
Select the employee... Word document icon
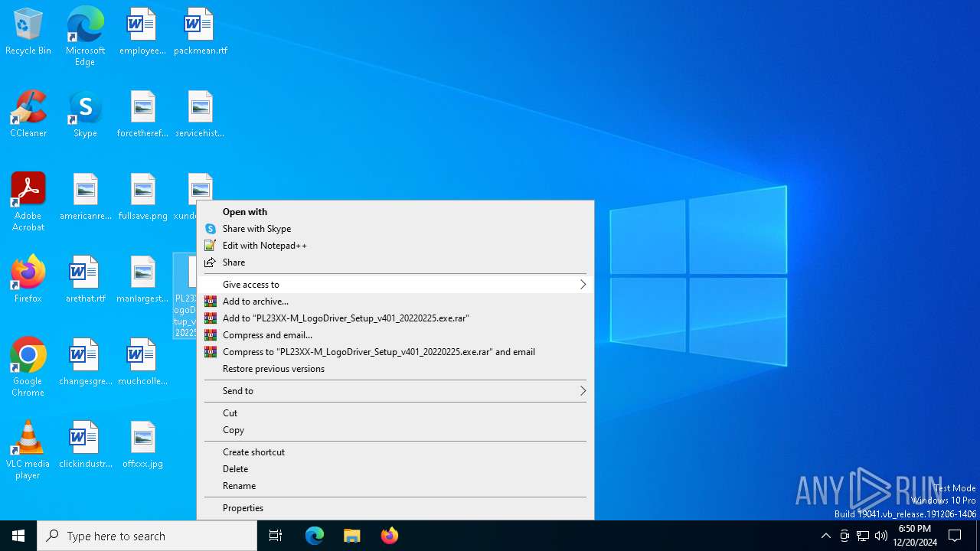point(142,32)
